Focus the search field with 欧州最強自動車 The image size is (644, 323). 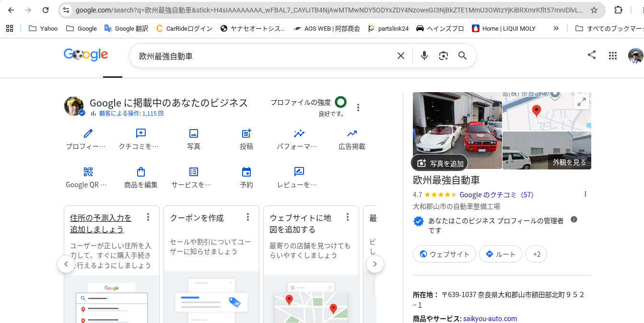coord(266,56)
